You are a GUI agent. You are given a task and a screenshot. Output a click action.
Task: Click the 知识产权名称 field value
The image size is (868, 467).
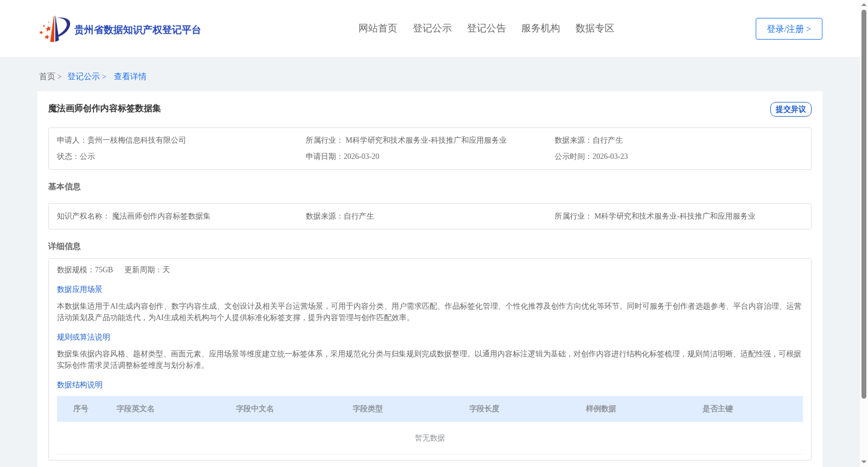point(161,216)
